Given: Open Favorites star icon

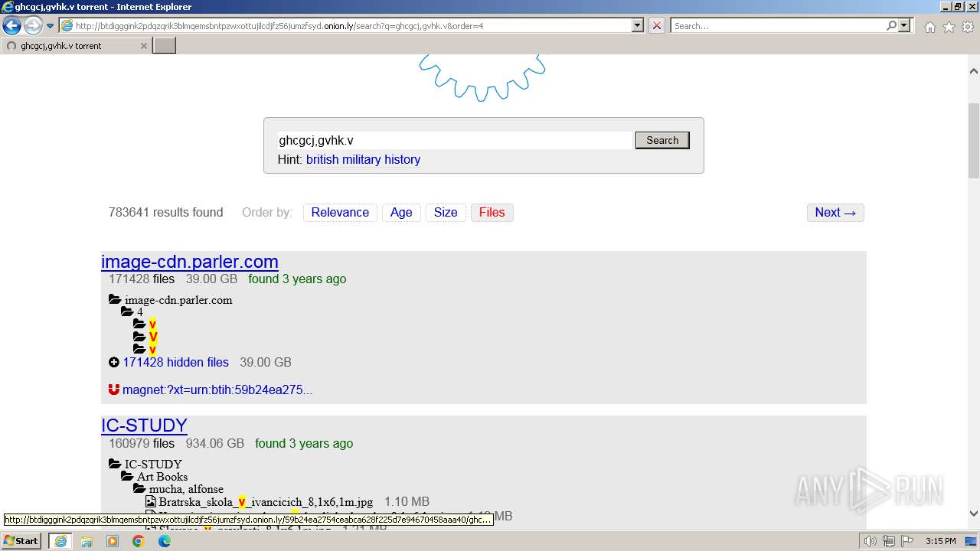Looking at the screenshot, I should 949,27.
